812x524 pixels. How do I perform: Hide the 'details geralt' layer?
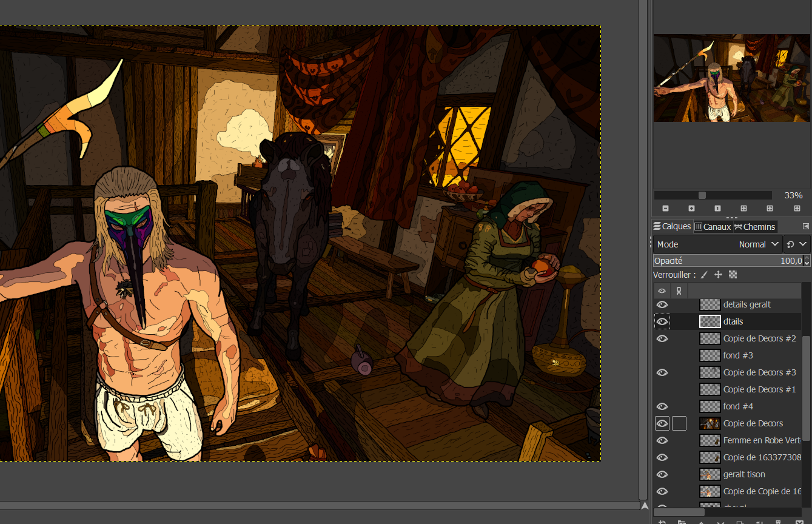662,304
